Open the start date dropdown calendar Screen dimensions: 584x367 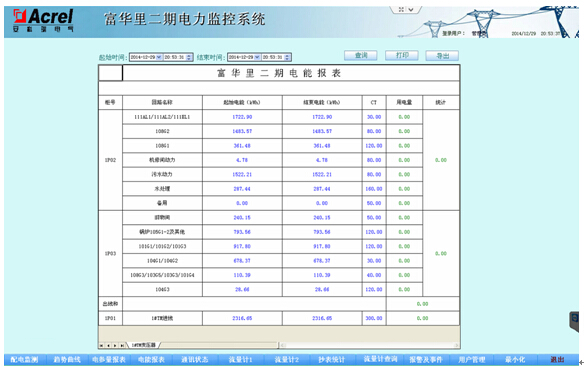click(x=159, y=57)
